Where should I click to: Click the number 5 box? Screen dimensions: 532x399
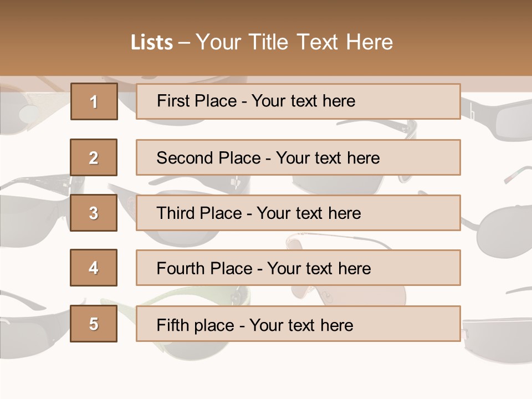[94, 324]
